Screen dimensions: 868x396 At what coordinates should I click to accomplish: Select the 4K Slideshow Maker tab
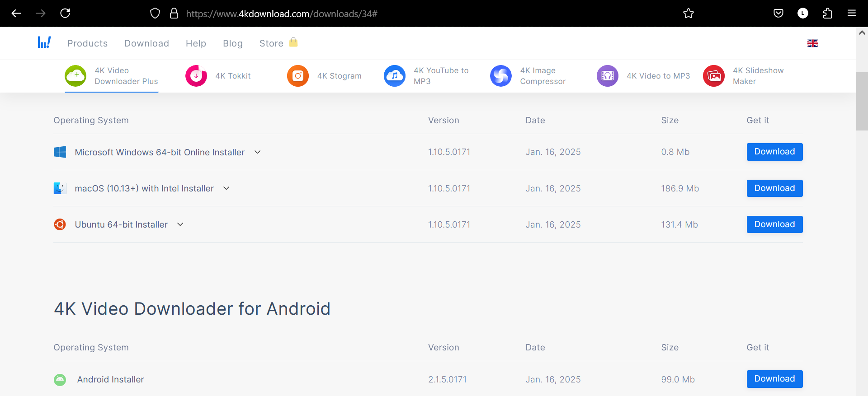click(x=744, y=76)
